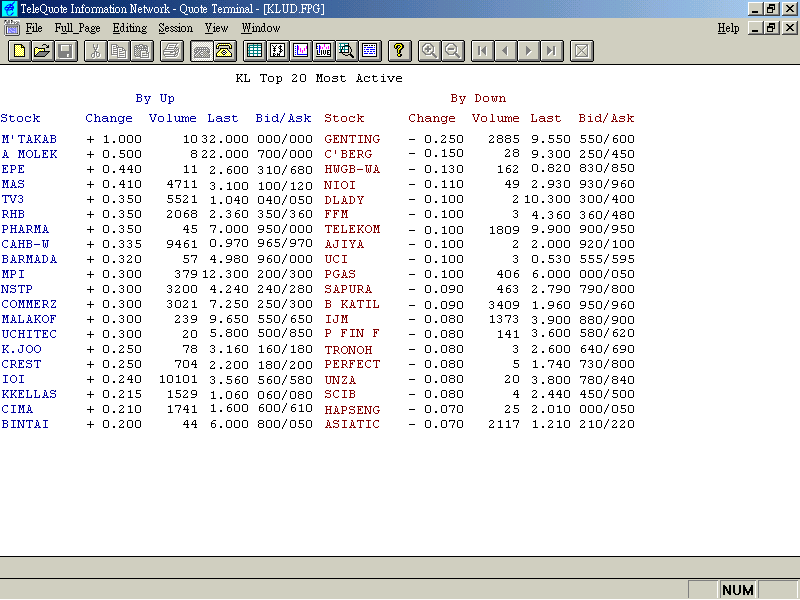This screenshot has width=800, height=600.
Task: Open the Session menu
Action: click(176, 28)
